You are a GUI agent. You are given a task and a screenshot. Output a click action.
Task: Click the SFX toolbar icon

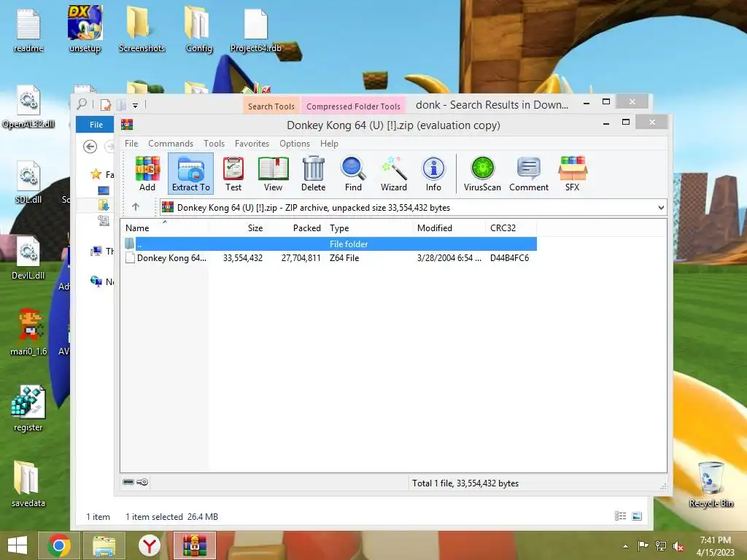[x=572, y=174]
